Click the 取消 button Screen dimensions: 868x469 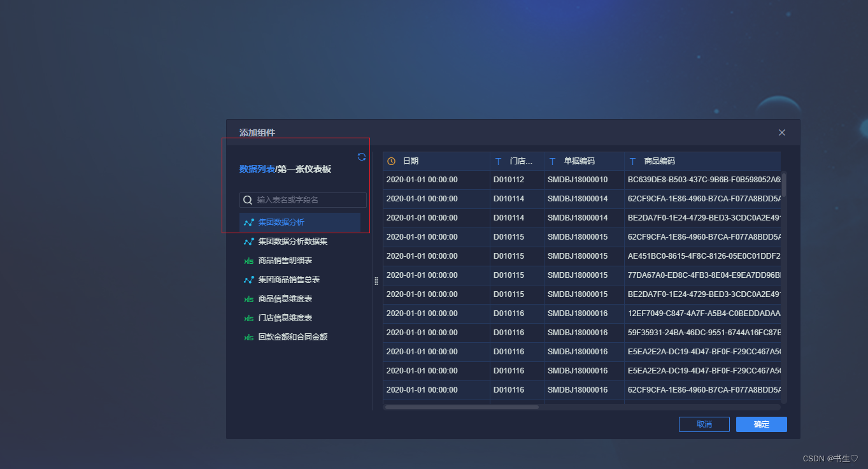coord(704,424)
